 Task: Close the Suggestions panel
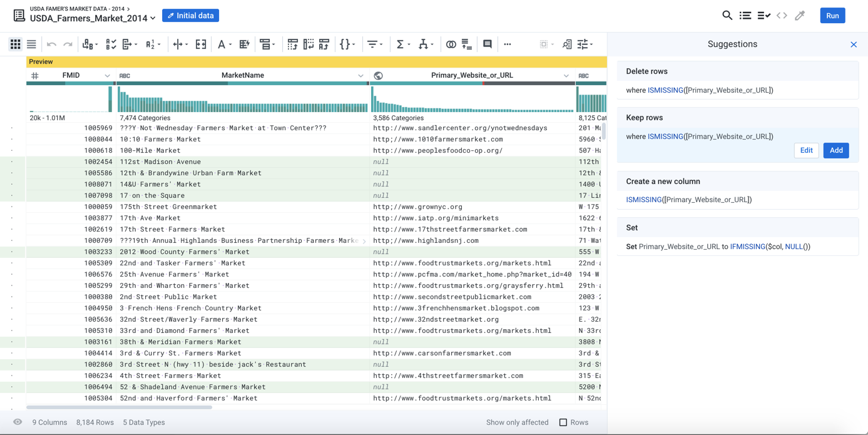[x=854, y=44]
